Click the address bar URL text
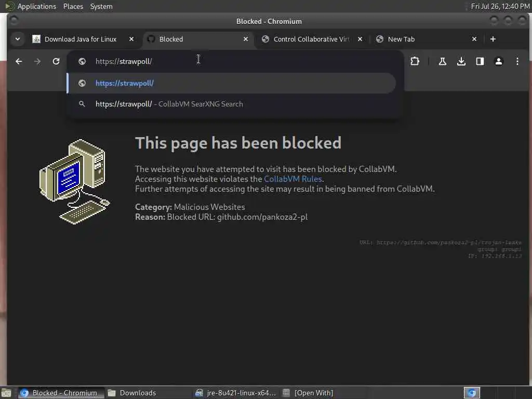 124,61
